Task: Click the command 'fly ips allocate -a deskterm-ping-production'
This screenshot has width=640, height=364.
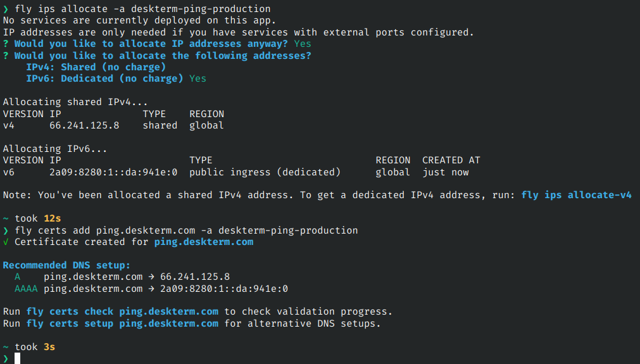Action: click(142, 9)
